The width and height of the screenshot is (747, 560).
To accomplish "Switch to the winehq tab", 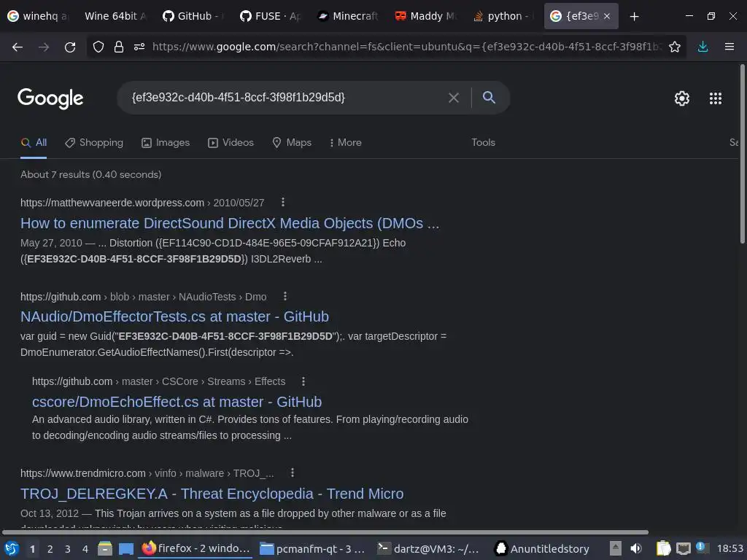I will [38, 16].
